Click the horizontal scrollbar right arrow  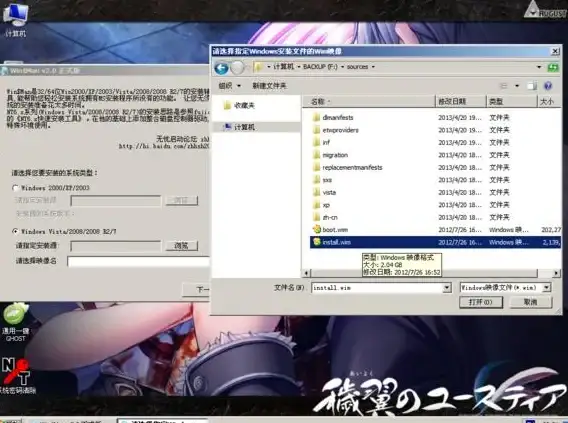point(556,273)
